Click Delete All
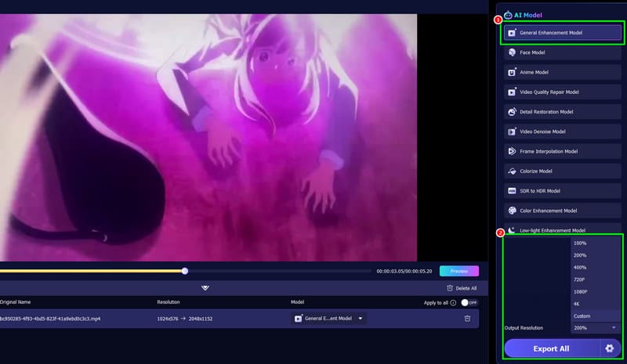Viewport: 627px width, 364px height. click(462, 288)
